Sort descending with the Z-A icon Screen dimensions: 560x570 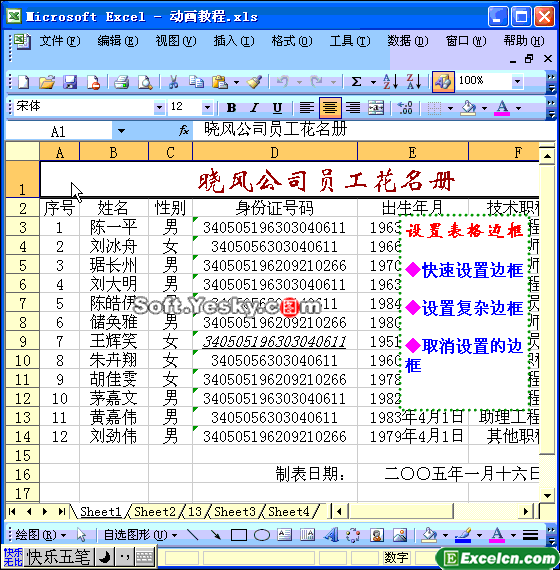[414, 82]
